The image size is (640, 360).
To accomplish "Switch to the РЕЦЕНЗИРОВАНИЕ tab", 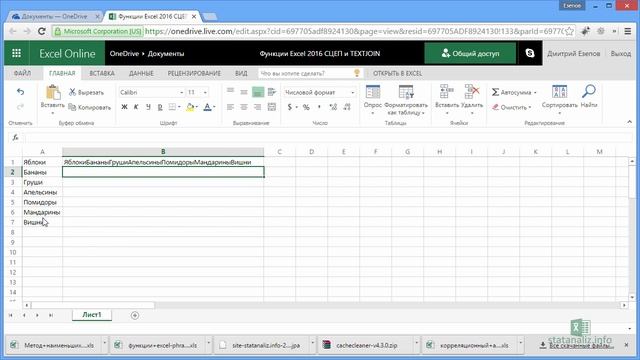I will pos(194,73).
